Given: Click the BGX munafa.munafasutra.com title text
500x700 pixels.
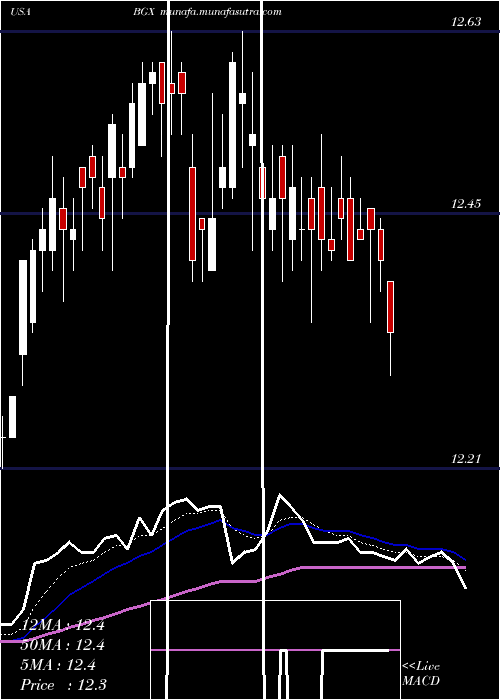Looking at the screenshot, I should [x=207, y=12].
